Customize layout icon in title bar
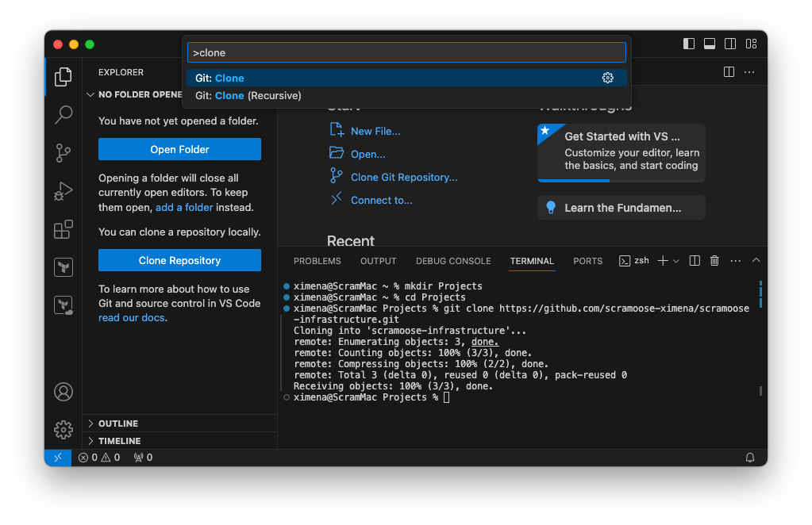This screenshot has height=525, width=812. [752, 44]
